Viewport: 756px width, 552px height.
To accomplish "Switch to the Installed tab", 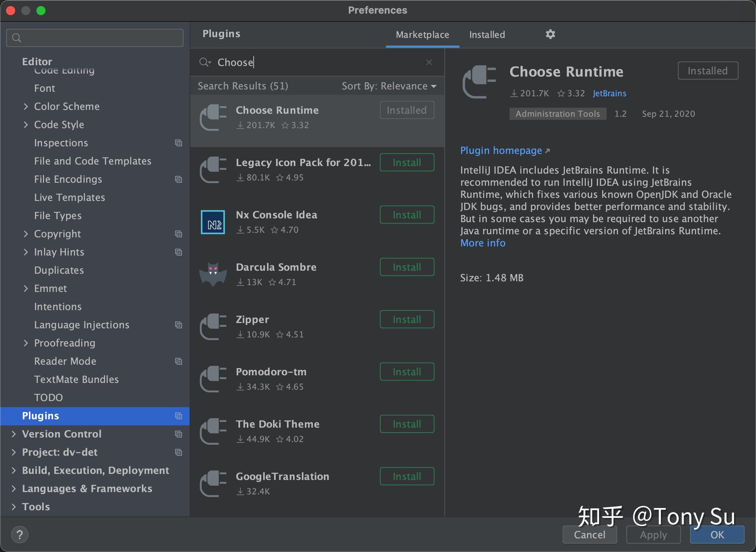I will (x=487, y=34).
